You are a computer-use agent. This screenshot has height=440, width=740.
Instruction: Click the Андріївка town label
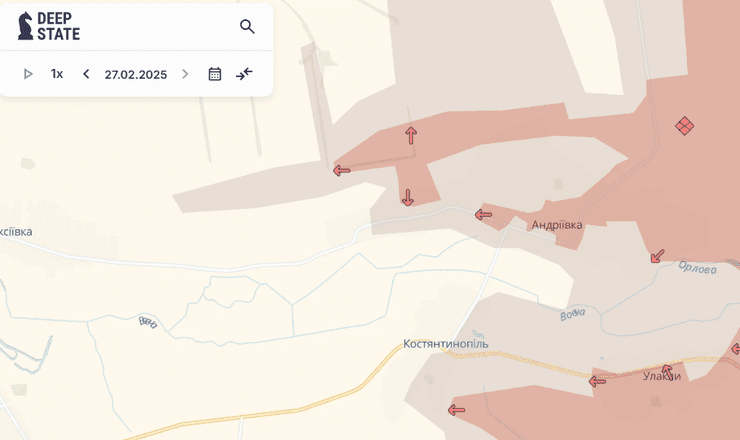[557, 225]
